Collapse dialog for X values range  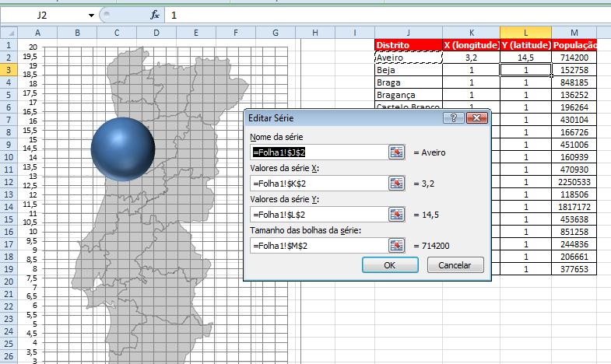click(397, 184)
